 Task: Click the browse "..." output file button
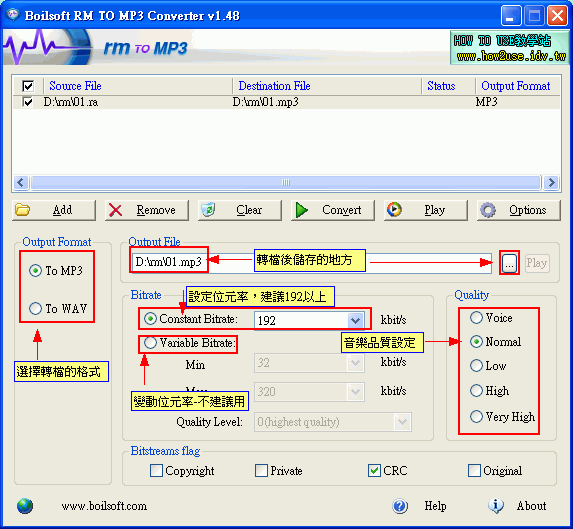pos(509,263)
